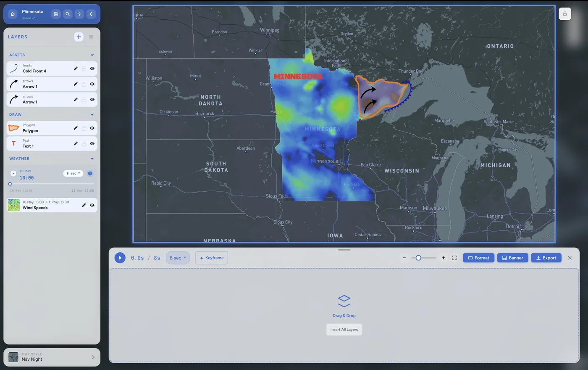Click the Cold Front 4 layer thumbnail
Viewport: 588px width, 370px height.
[14, 69]
